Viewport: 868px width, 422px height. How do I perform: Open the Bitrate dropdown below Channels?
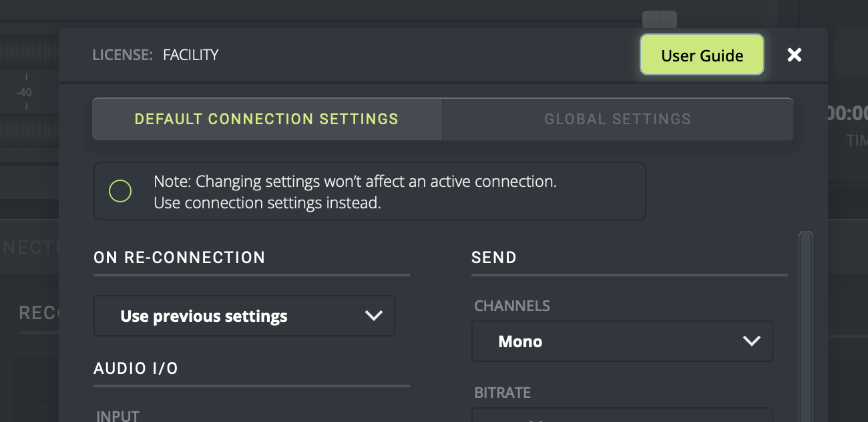point(622,415)
